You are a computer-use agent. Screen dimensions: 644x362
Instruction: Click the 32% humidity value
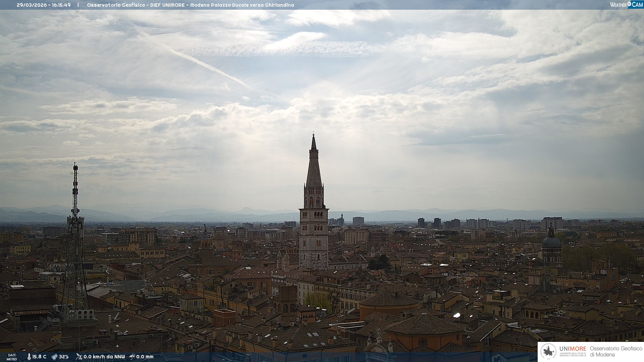tap(64, 357)
